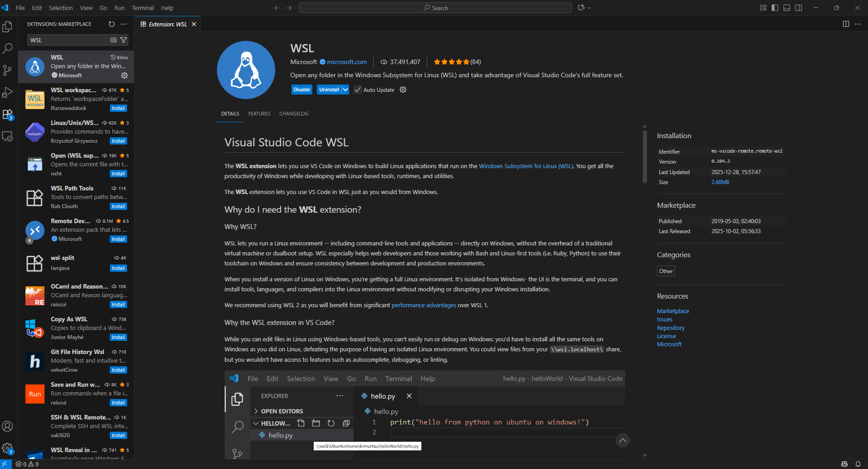Open the License resource link
This screenshot has height=469, width=868.
(666, 336)
